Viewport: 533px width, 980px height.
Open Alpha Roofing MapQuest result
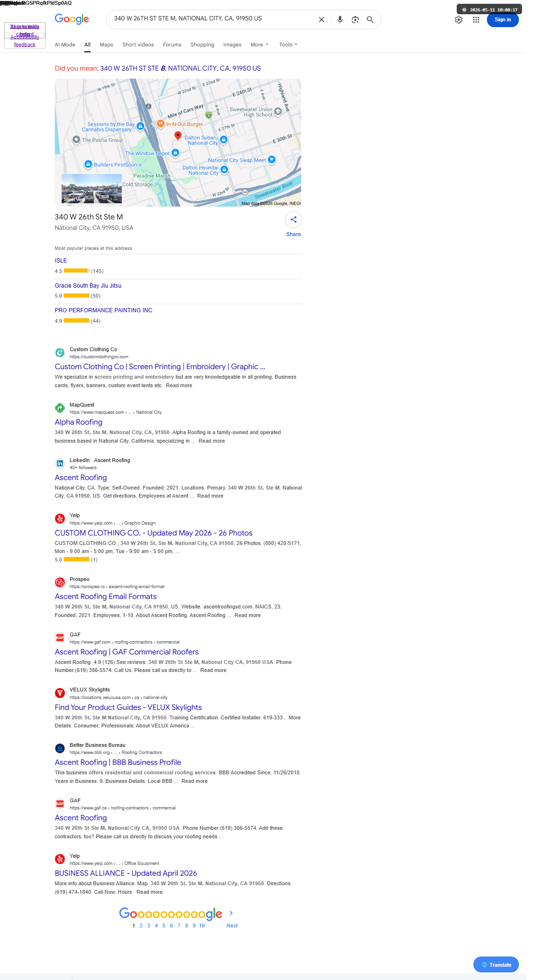[78, 422]
